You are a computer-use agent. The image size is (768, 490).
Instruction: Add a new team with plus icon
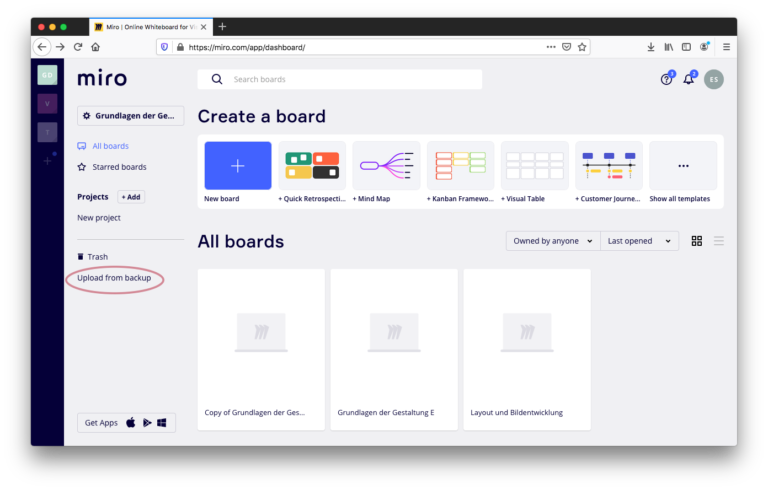(48, 160)
